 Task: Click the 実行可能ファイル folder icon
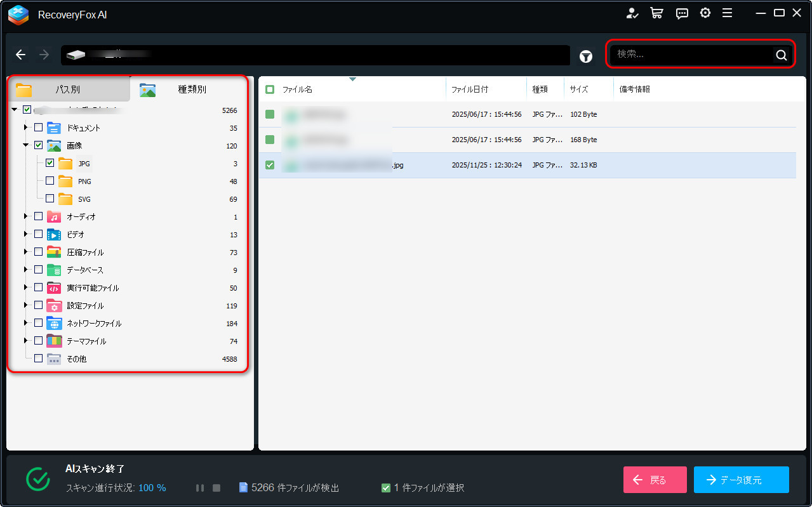point(54,287)
